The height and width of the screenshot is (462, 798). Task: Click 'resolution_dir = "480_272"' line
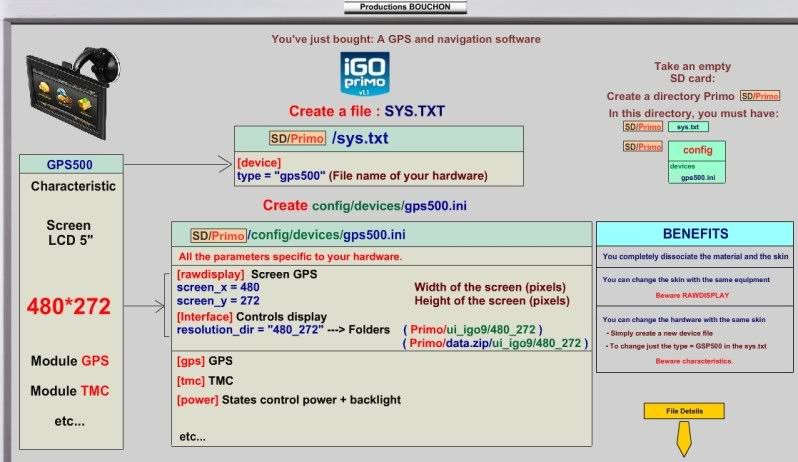pyautogui.click(x=250, y=330)
